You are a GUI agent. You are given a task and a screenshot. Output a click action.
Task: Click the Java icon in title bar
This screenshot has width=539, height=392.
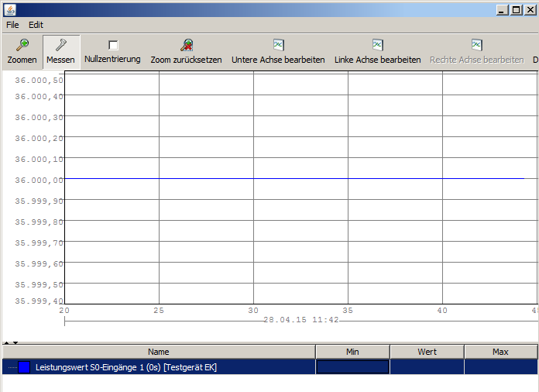(9, 9)
